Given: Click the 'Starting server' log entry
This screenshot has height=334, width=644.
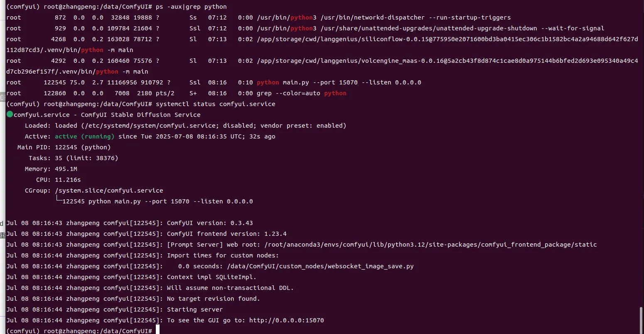Looking at the screenshot, I should click(195, 309).
